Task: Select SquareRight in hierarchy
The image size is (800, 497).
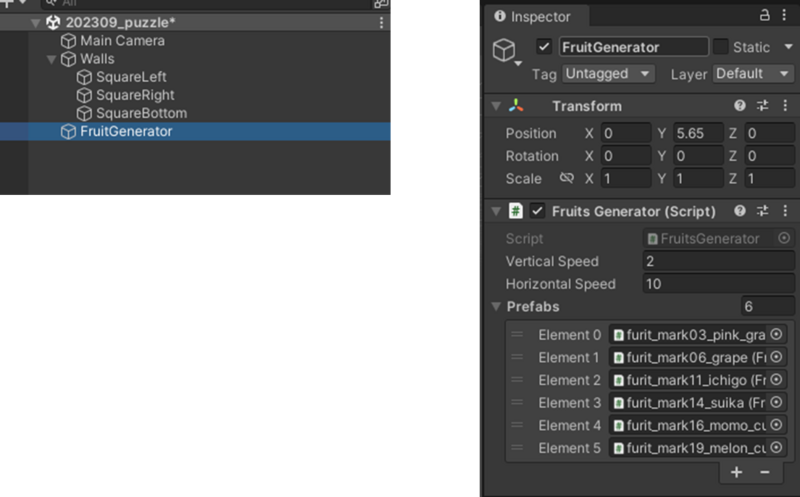Action: [x=135, y=95]
